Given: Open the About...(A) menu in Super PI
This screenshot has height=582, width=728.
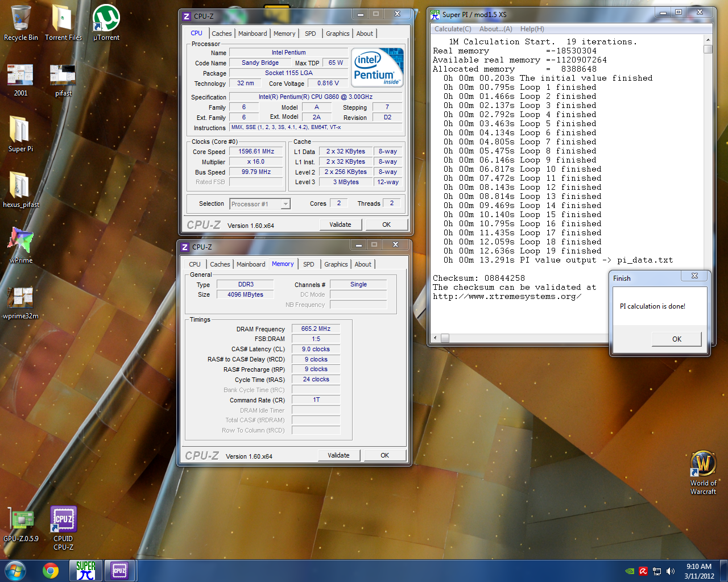Looking at the screenshot, I should coord(495,29).
